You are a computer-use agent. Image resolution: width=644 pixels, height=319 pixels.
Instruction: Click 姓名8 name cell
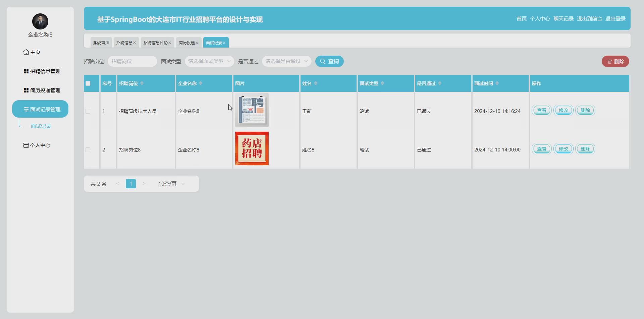(308, 150)
